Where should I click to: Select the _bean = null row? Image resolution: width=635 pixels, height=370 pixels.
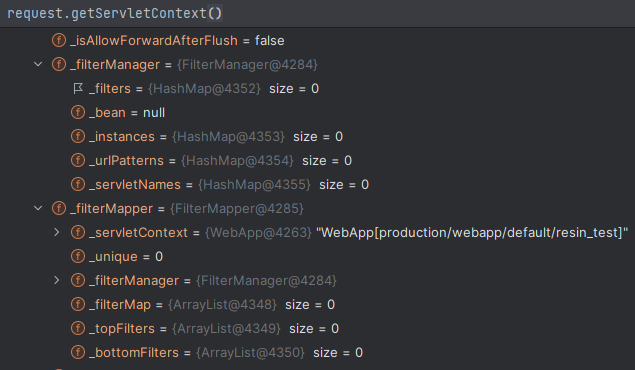(318, 113)
